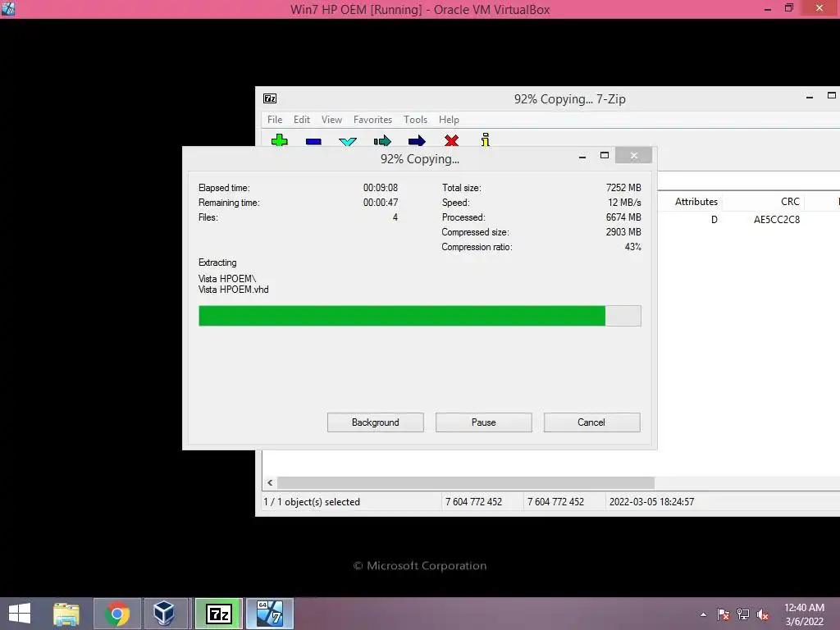Open Action Center flag icon
This screenshot has width=840, height=630.
click(x=723, y=614)
